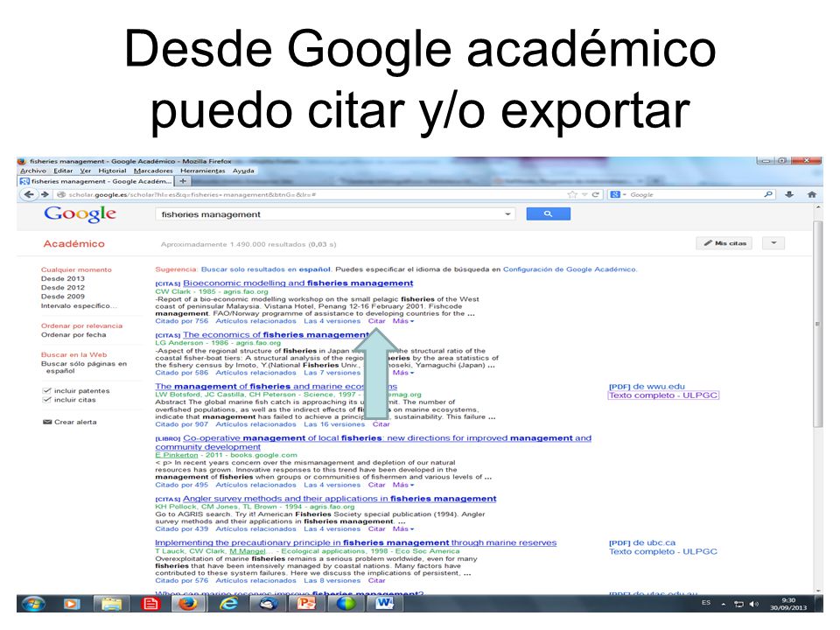The height and width of the screenshot is (630, 840).
Task: Expand Más for The economics of fisheries management
Action: 402,373
